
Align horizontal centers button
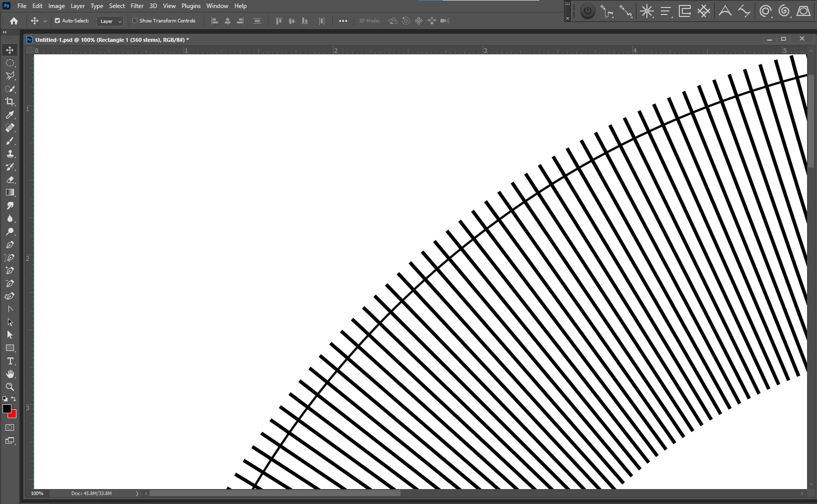click(227, 21)
